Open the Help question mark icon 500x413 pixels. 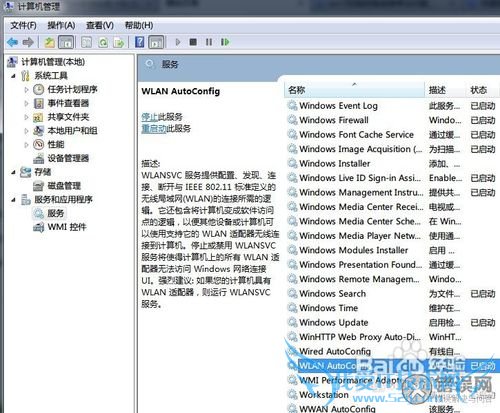[140, 42]
